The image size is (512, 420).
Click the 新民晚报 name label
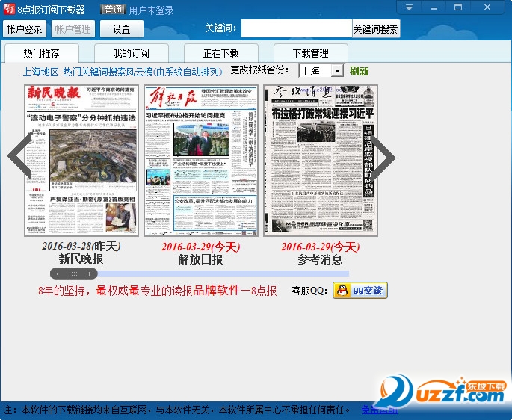[x=81, y=259]
